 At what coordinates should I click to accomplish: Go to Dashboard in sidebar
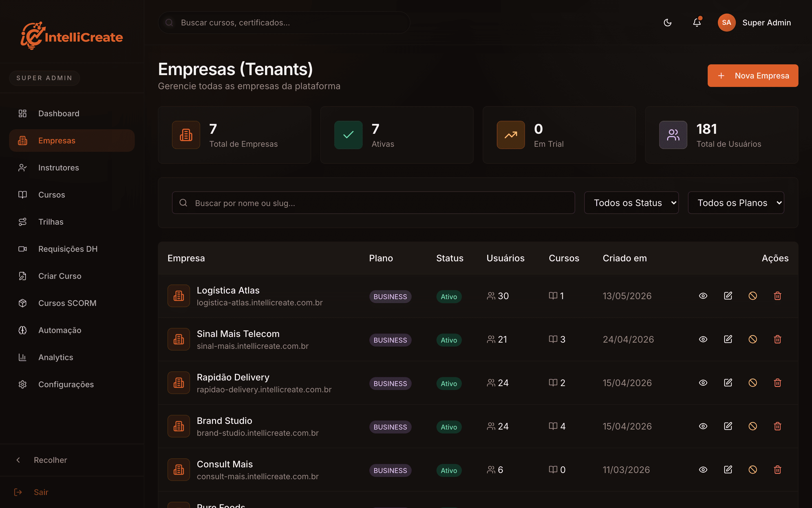coord(72,113)
